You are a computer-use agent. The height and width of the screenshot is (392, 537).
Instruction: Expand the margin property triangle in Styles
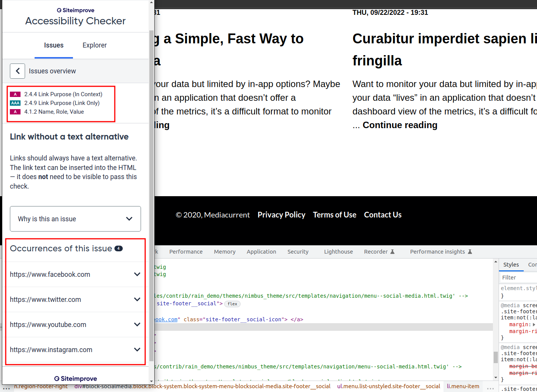[x=534, y=325]
